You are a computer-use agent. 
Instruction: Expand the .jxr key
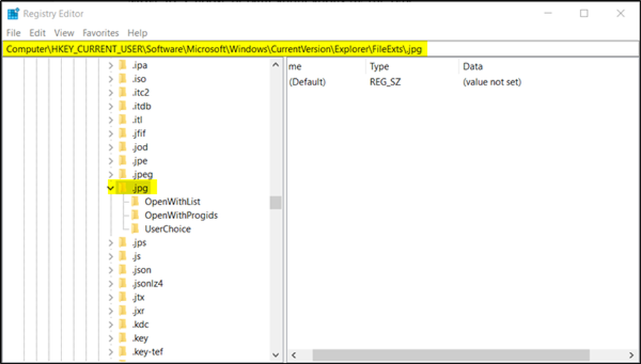click(111, 311)
